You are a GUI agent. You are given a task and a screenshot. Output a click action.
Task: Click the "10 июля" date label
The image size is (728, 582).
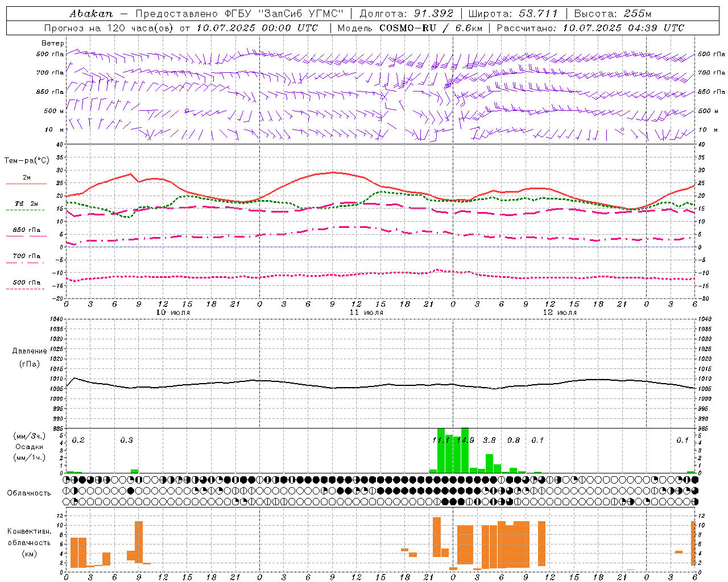[x=173, y=313]
